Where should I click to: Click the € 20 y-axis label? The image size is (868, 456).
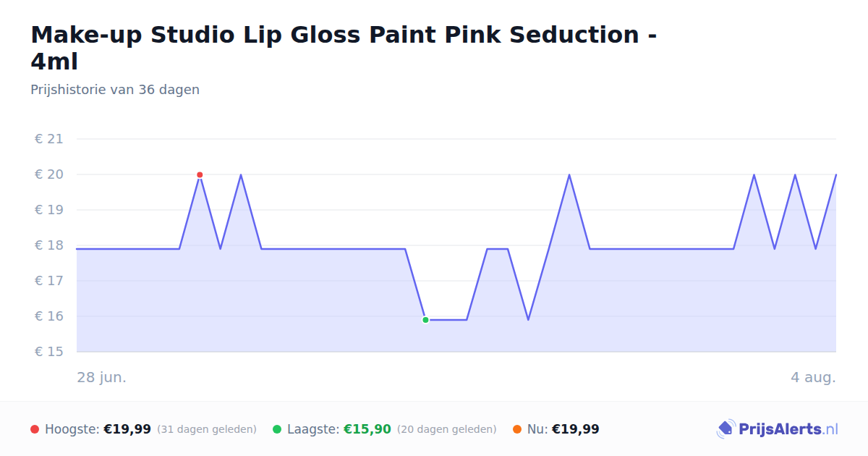(x=49, y=174)
